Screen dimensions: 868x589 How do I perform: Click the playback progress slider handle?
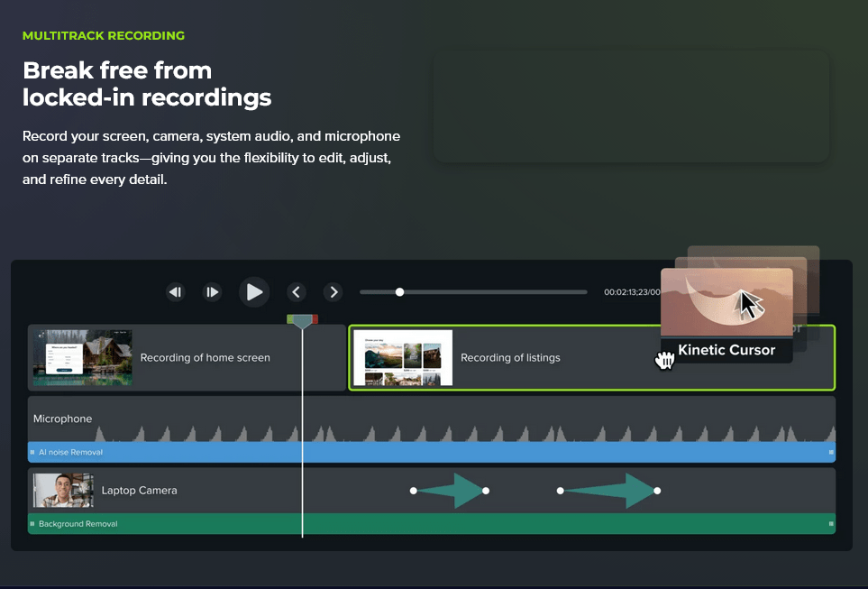tap(399, 292)
